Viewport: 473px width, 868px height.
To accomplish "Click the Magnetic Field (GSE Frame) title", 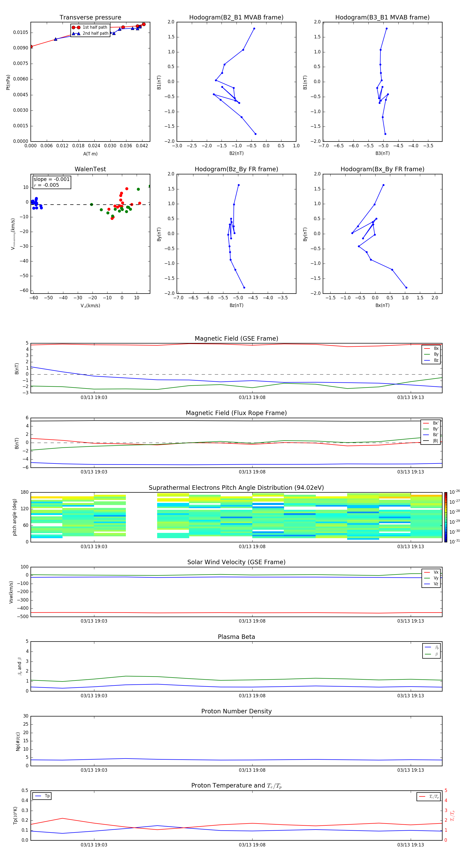I will point(236,339).
